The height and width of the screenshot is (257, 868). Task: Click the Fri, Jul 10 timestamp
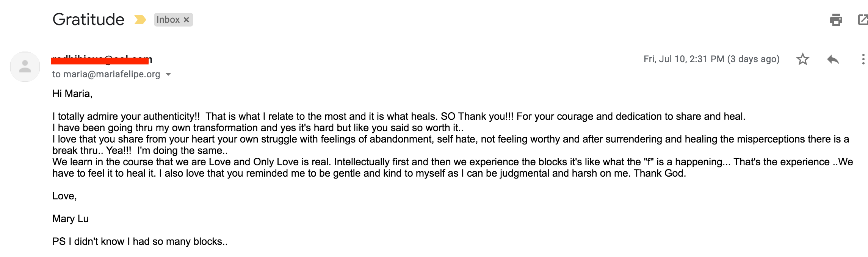tap(711, 59)
